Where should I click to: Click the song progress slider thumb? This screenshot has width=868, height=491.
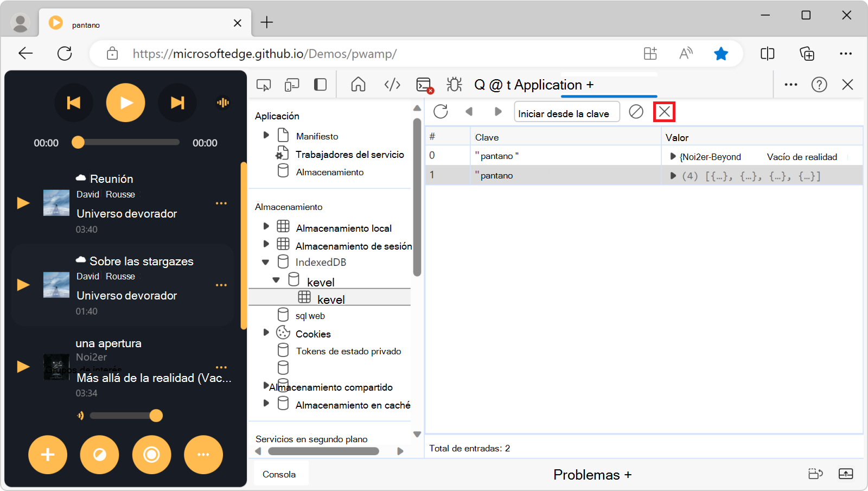point(78,142)
